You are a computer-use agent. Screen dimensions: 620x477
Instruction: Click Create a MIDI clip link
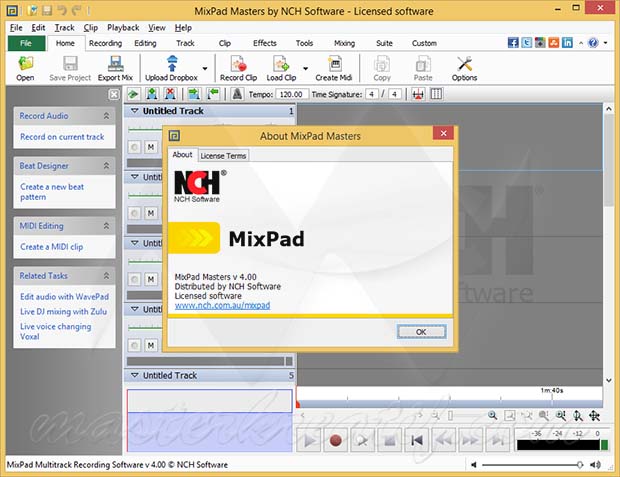click(51, 247)
